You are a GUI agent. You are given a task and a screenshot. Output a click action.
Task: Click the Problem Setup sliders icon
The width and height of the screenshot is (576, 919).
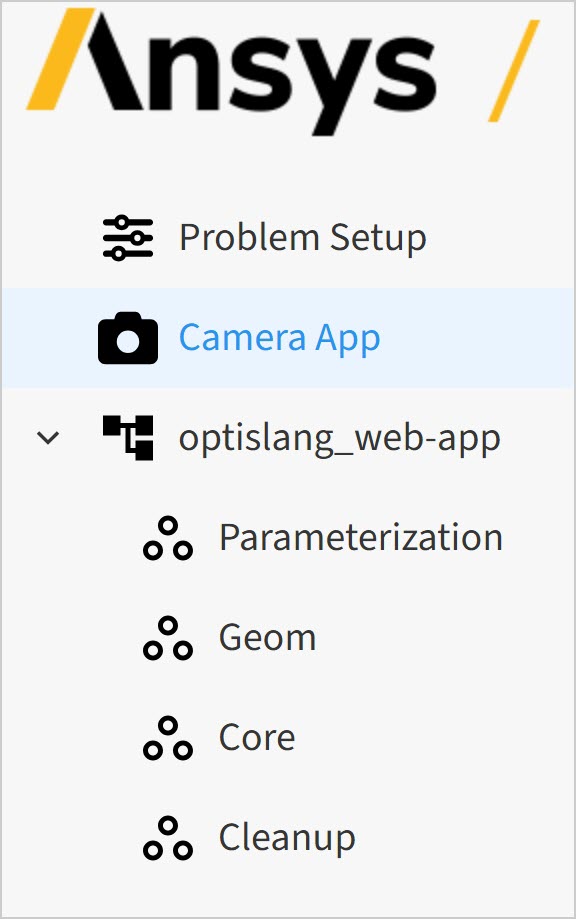pos(128,238)
